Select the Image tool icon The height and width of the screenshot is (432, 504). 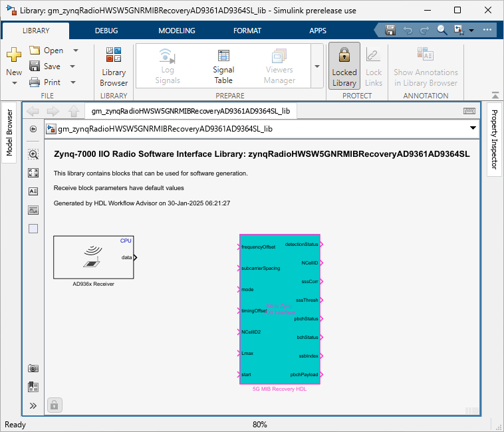point(33,210)
